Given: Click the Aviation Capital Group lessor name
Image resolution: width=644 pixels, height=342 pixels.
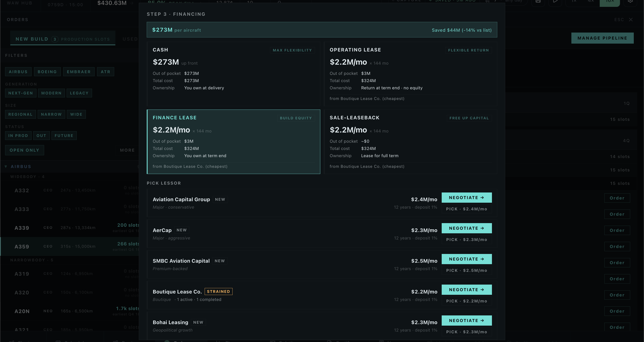Looking at the screenshot, I should 181,199.
